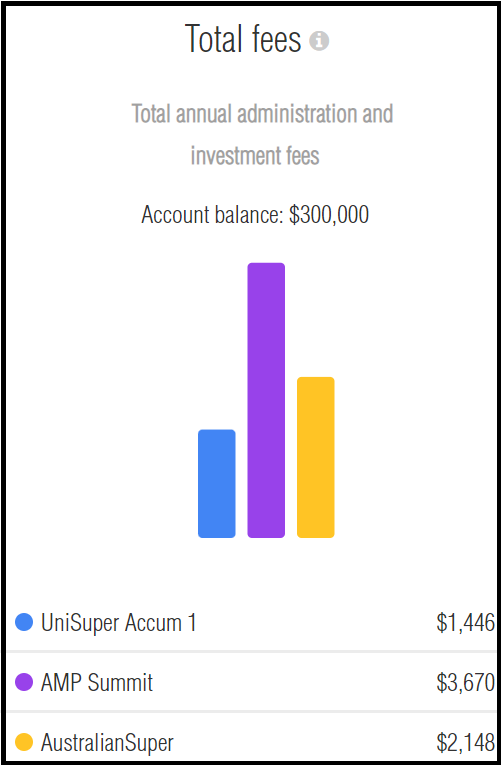Click the divider below AMP Summit row
This screenshot has height=765, width=501.
(x=251, y=711)
